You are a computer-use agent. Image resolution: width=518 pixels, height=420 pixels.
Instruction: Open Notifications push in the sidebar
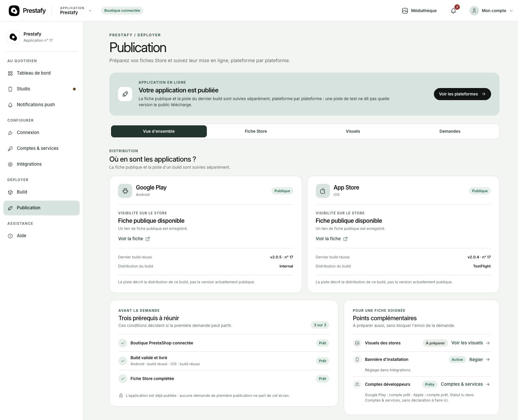click(x=42, y=105)
